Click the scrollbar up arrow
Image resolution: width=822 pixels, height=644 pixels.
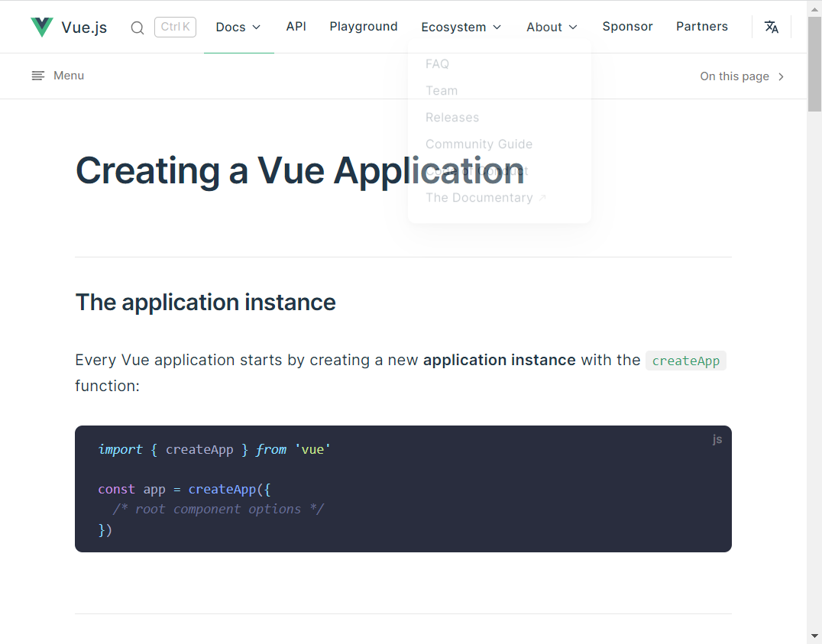pyautogui.click(x=814, y=8)
